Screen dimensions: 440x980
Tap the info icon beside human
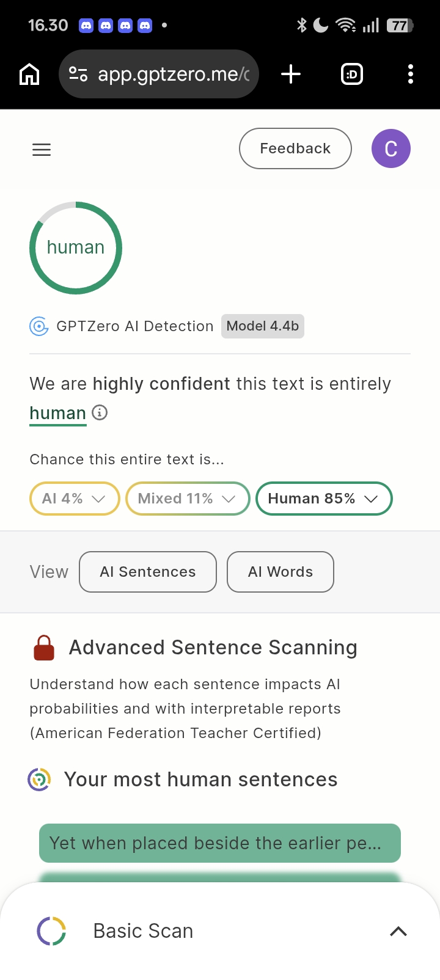[100, 413]
